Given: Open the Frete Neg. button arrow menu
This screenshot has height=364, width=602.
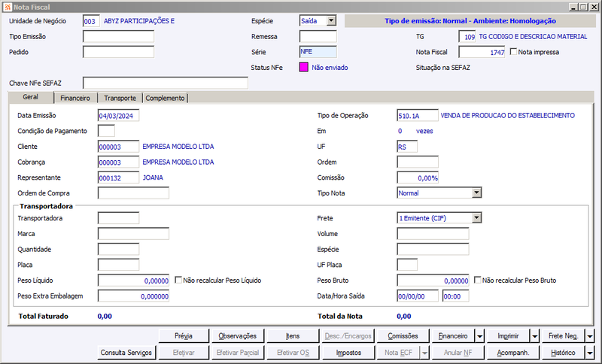Looking at the screenshot, I should [x=590, y=336].
